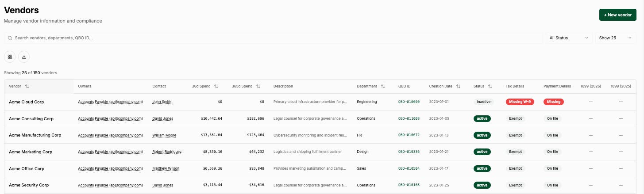Viewport: 644px width, 194px height.
Task: Click QBO ID QBO-010504
Action: click(x=409, y=168)
